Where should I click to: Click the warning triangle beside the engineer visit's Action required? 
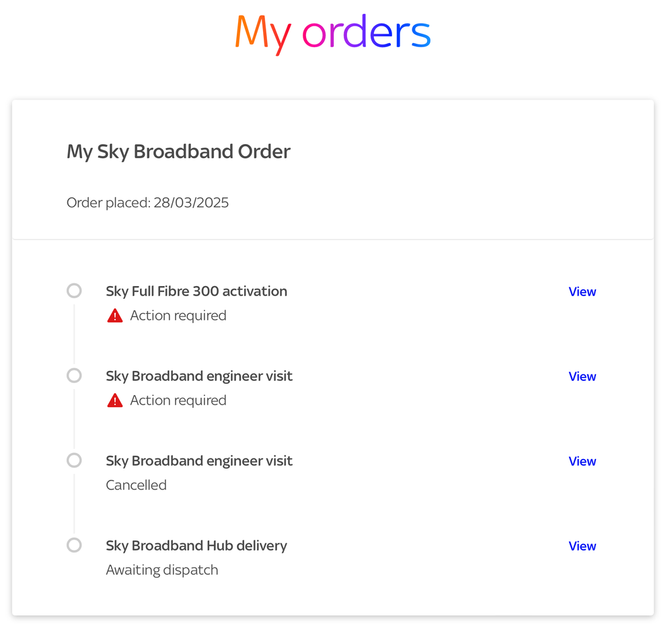[x=115, y=400]
